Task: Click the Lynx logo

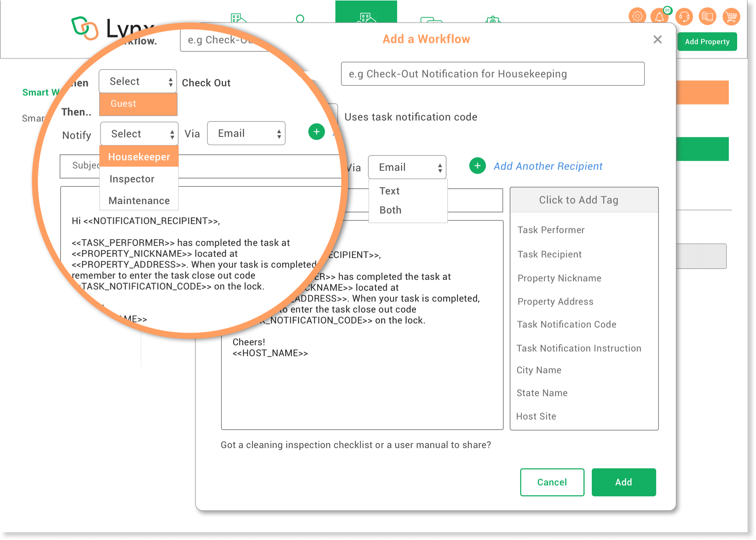Action: (85, 28)
